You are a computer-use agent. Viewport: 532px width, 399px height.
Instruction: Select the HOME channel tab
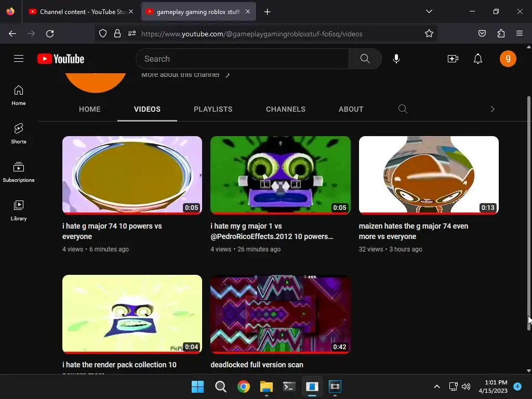[x=89, y=109]
